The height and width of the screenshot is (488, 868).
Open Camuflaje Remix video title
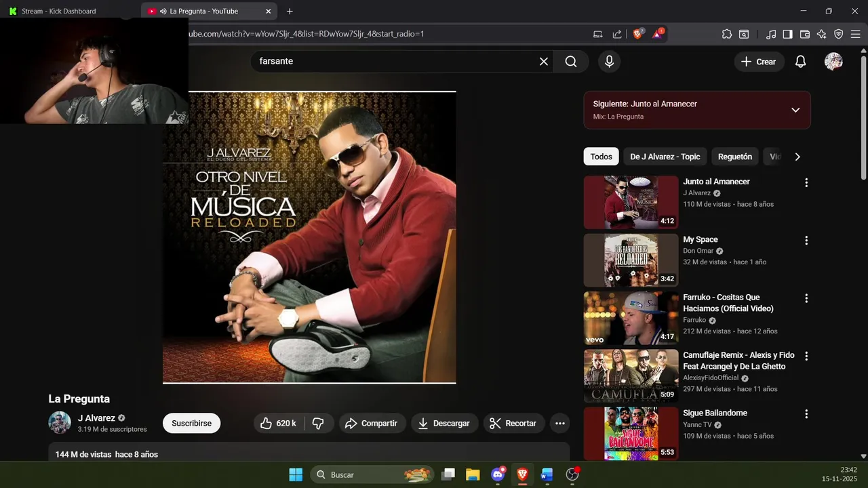(x=738, y=361)
